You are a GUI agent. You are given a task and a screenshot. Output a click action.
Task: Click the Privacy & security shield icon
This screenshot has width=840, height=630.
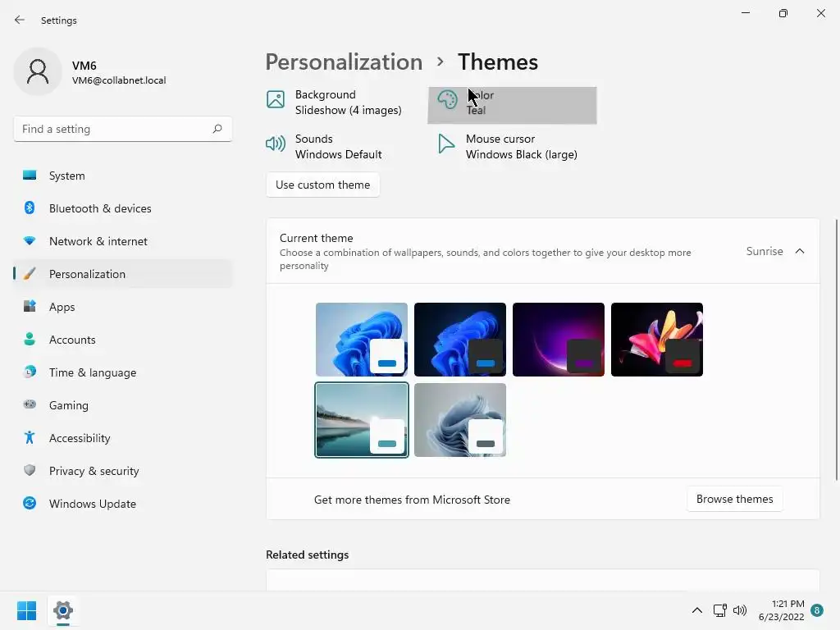point(30,470)
